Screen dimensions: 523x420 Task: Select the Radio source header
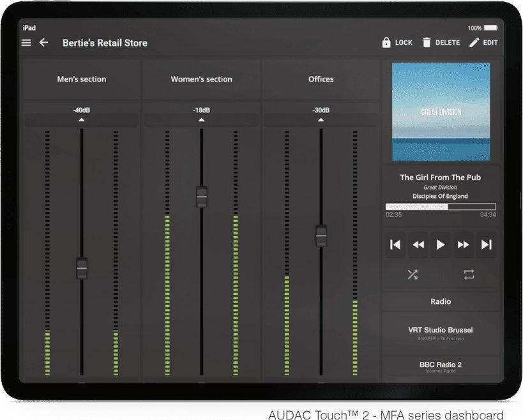click(441, 301)
